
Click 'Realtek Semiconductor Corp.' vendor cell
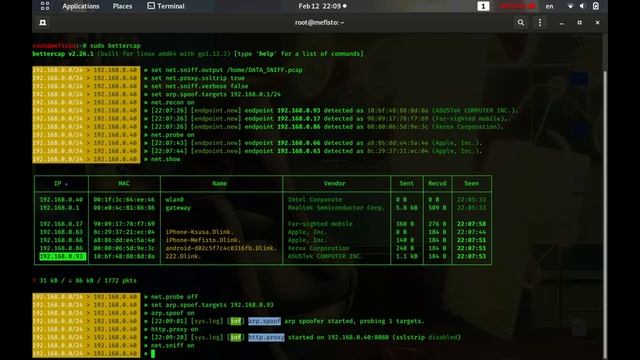tap(336, 208)
